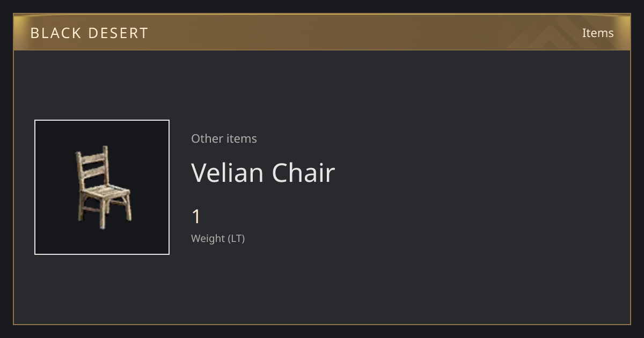Click the BLACK DESERT header title
Image resolution: width=644 pixels, height=338 pixels.
pyautogui.click(x=89, y=33)
